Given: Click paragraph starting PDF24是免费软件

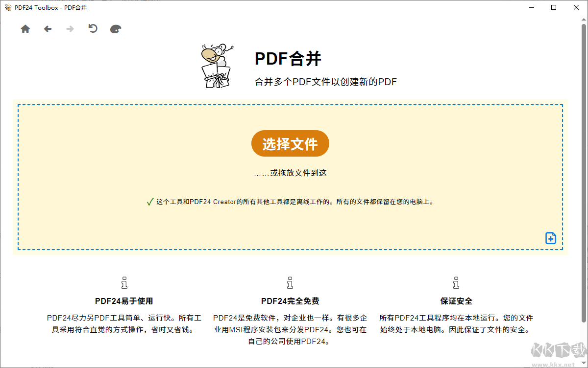Looking at the screenshot, I should [290, 329].
